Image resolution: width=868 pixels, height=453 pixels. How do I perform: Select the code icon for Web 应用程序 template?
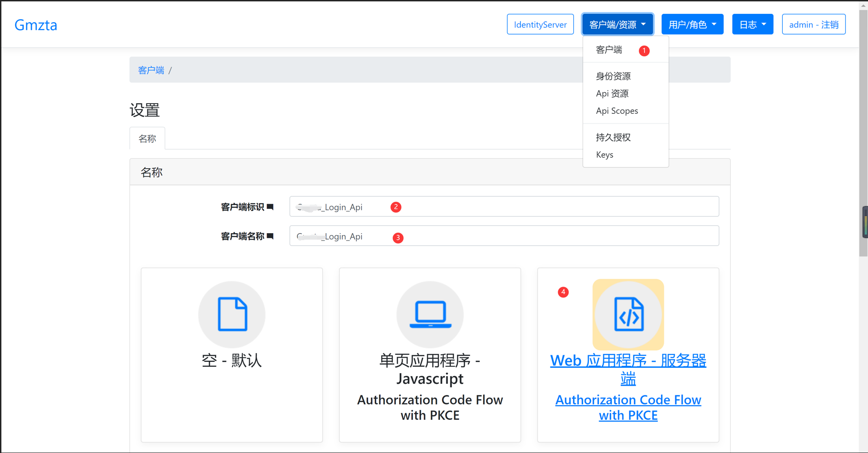[628, 315]
